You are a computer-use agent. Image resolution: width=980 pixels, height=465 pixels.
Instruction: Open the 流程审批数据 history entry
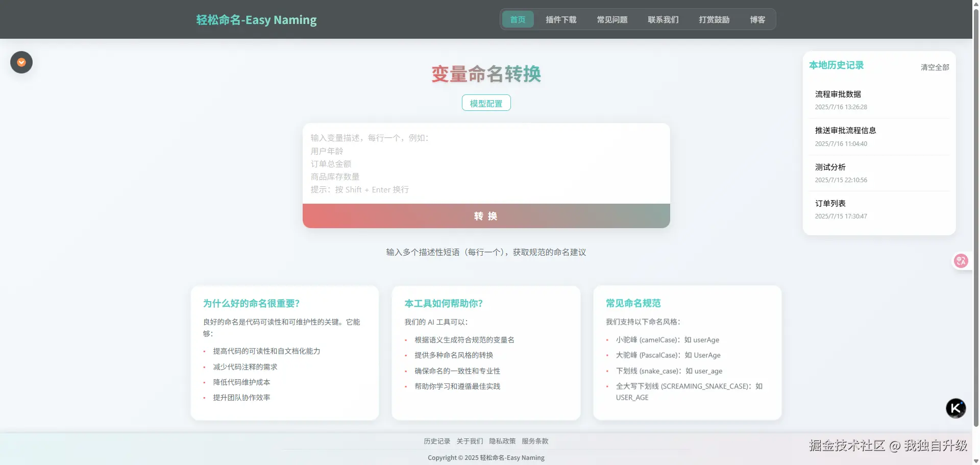pyautogui.click(x=838, y=94)
